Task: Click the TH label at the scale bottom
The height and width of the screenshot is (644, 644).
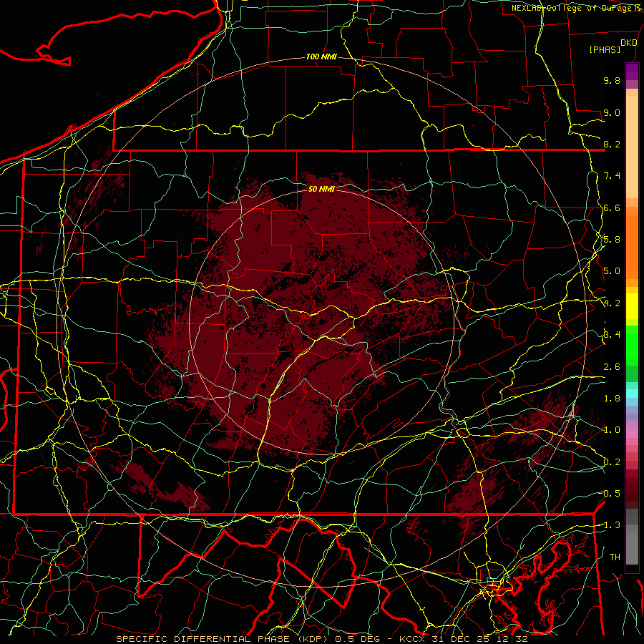Action: 615,557
